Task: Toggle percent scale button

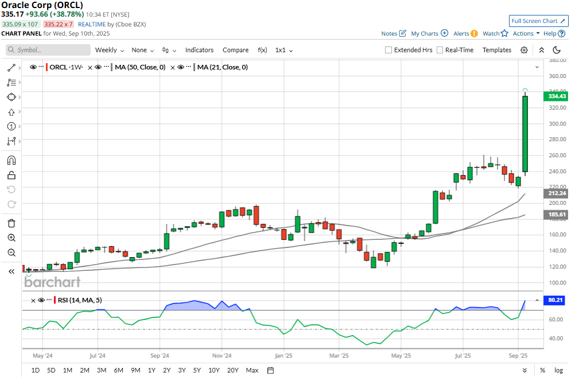Action: tap(542, 370)
